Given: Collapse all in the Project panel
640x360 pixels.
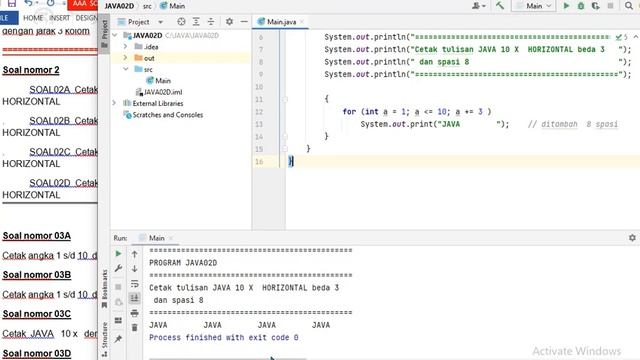Looking at the screenshot, I should coord(211,22).
